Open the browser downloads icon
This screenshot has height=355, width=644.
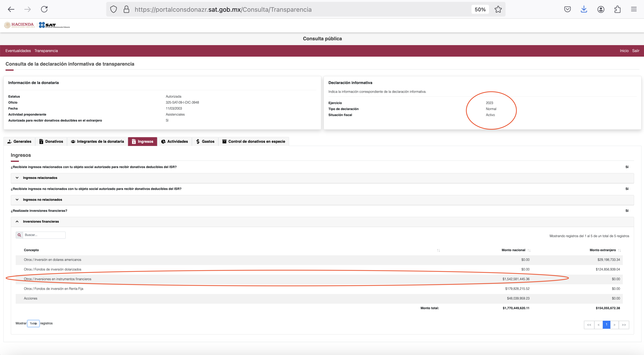tap(584, 9)
